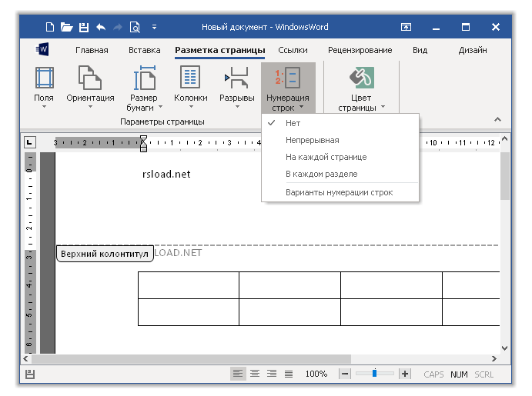Choose В каждом разделе numbering option
Viewport: 532px width, 396px height.
click(321, 174)
